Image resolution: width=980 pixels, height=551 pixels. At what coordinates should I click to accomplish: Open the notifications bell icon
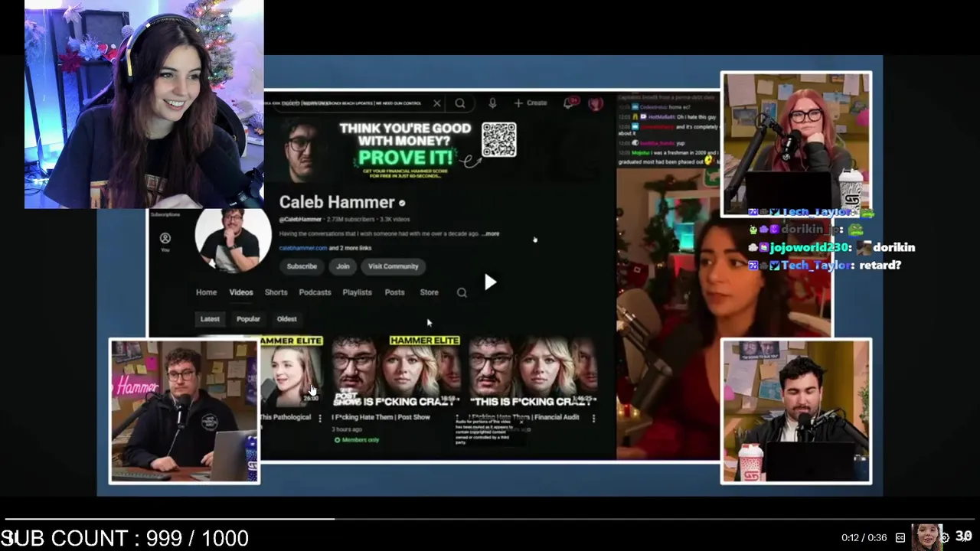[570, 103]
